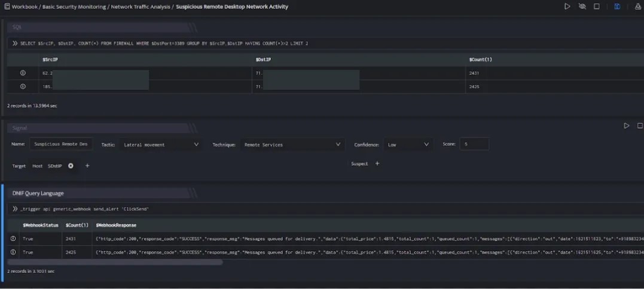644x289 pixels.
Task: Open the Workbook breadcrumb link
Action: pyautogui.click(x=25, y=7)
